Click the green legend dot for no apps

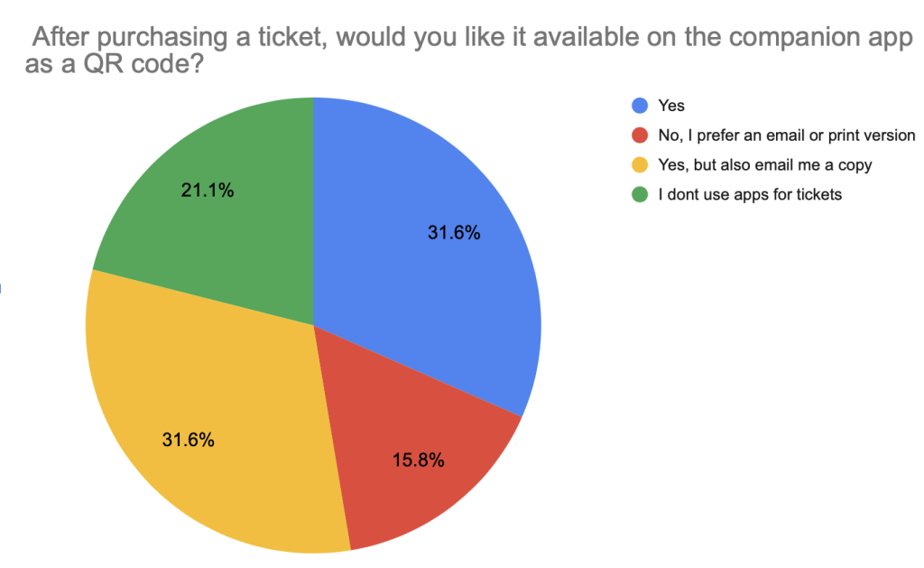click(640, 194)
